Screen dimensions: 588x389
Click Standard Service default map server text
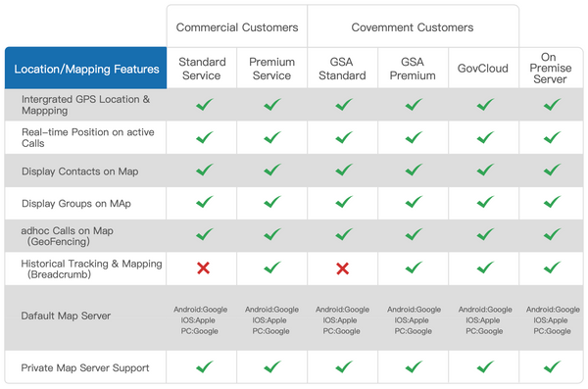[200, 320]
